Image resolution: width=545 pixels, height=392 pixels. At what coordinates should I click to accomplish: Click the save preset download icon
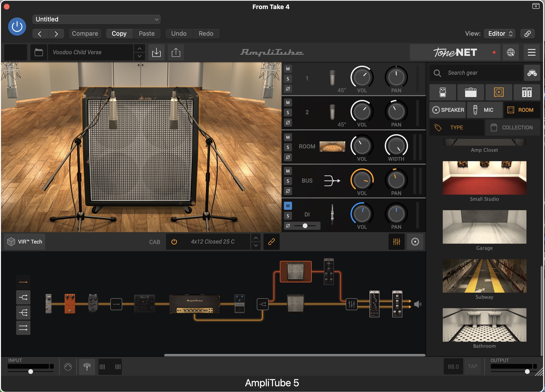(156, 52)
